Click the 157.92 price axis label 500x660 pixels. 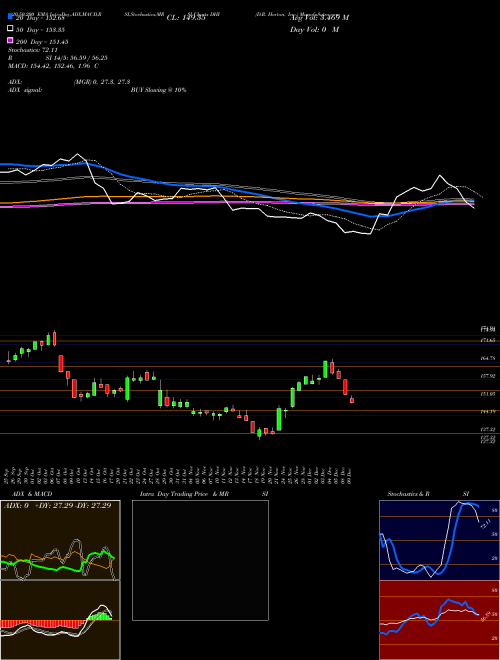click(487, 376)
